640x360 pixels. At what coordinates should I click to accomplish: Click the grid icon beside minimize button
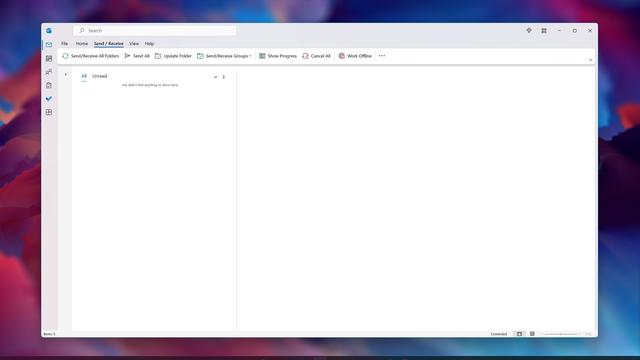[x=544, y=31]
